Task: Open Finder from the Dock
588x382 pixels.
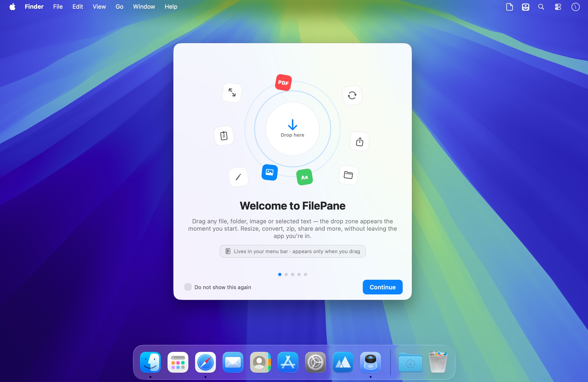Action: (150, 362)
